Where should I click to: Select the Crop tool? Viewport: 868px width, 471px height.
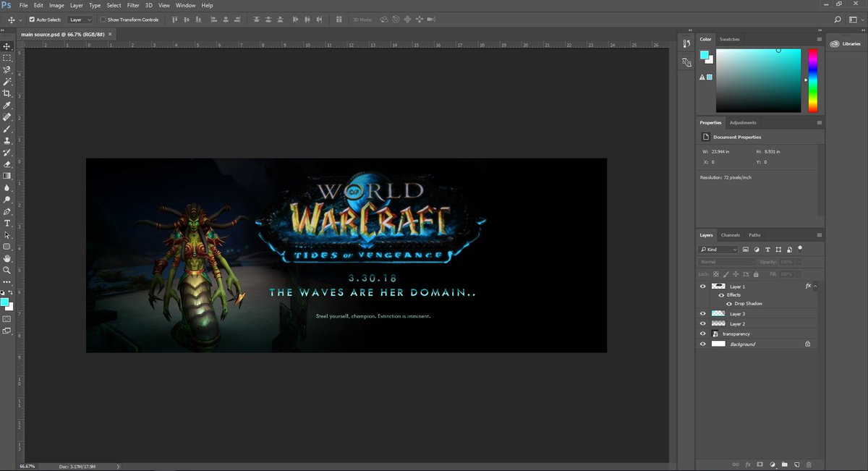(7, 93)
